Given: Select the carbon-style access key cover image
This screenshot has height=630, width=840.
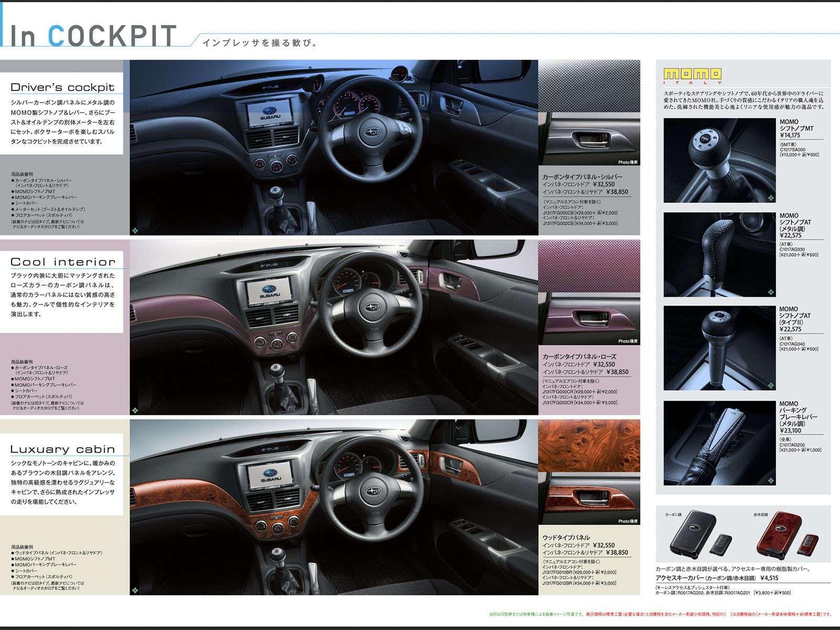Looking at the screenshot, I should [690, 533].
